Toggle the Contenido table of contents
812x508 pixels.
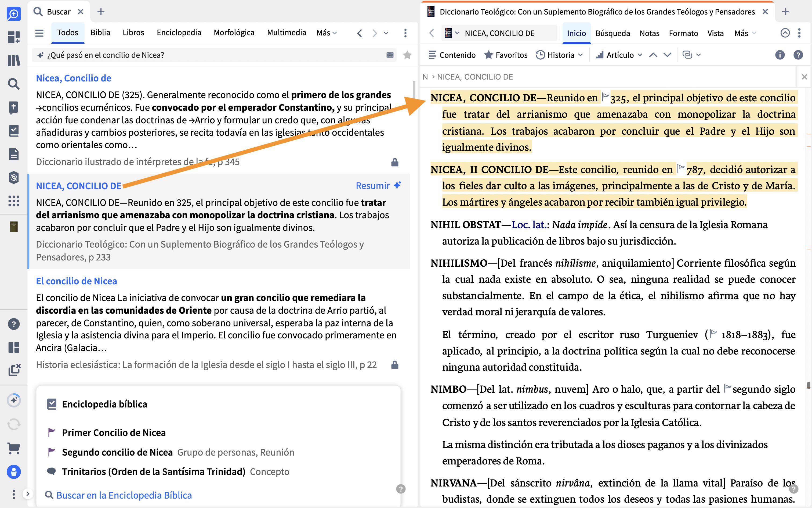click(452, 55)
